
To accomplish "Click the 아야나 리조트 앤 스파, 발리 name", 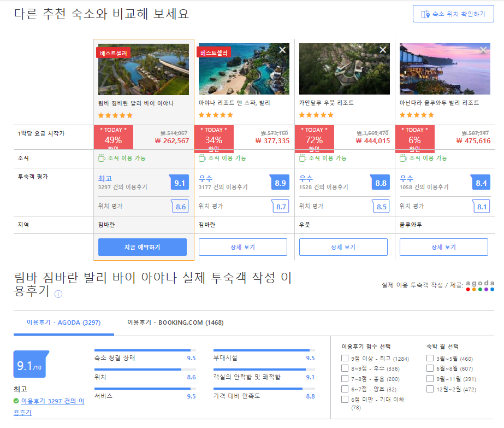I will click(234, 103).
